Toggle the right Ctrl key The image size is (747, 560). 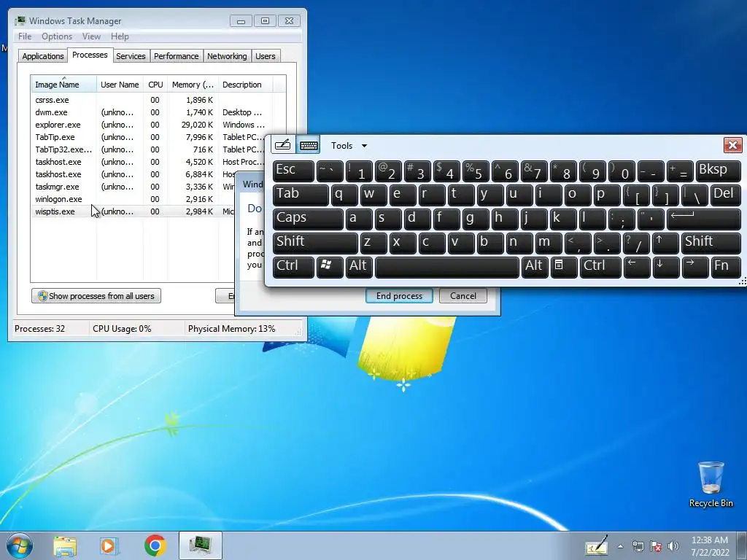coord(600,267)
